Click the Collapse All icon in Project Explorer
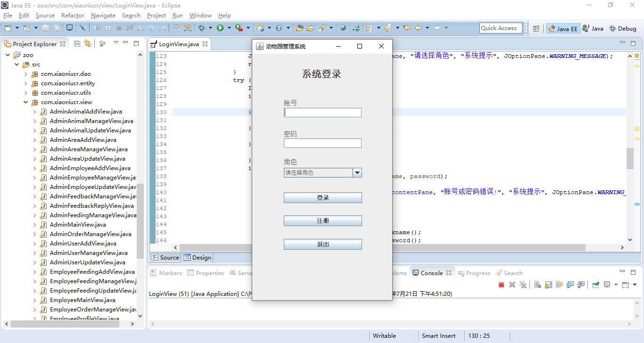 pos(77,44)
